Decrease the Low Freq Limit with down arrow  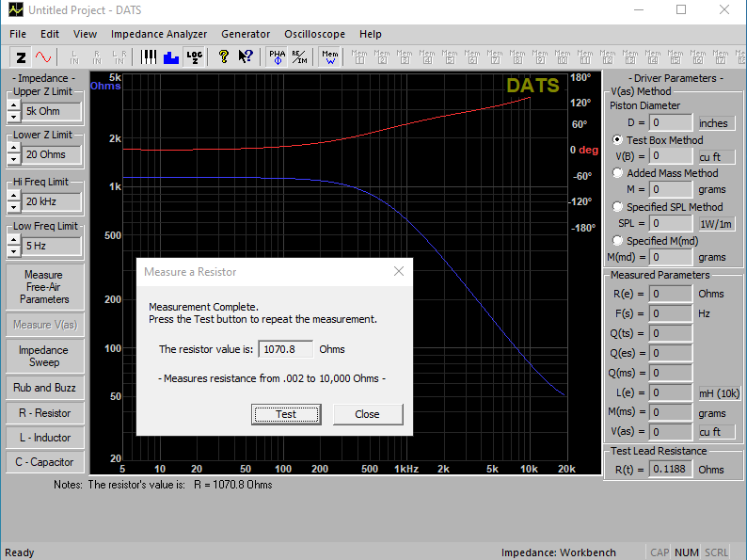pos(14,251)
